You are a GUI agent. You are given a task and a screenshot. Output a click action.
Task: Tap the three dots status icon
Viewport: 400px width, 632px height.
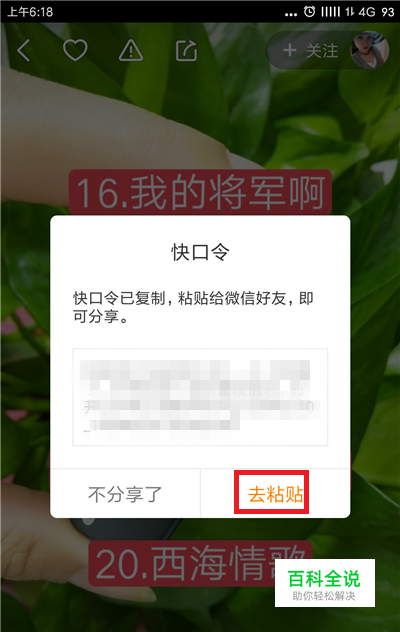[291, 14]
